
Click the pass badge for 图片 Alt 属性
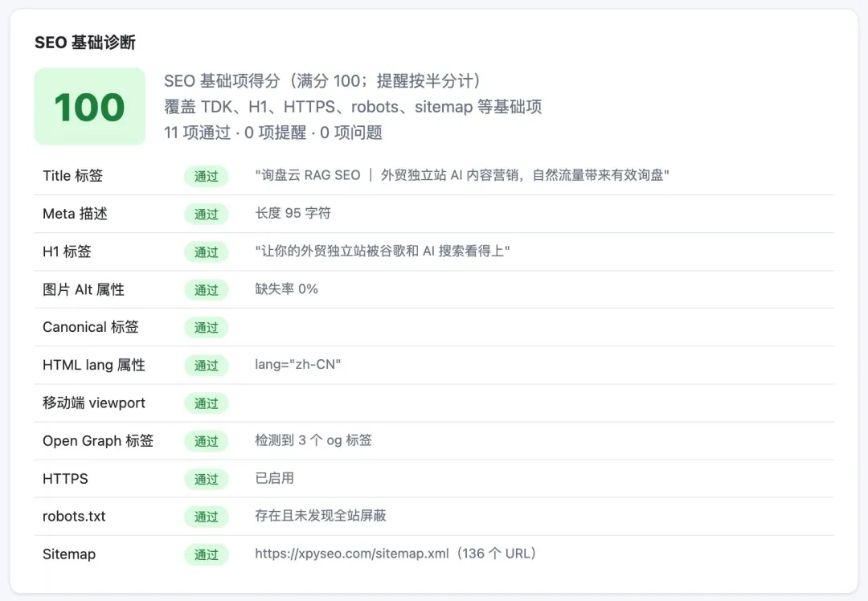click(206, 289)
